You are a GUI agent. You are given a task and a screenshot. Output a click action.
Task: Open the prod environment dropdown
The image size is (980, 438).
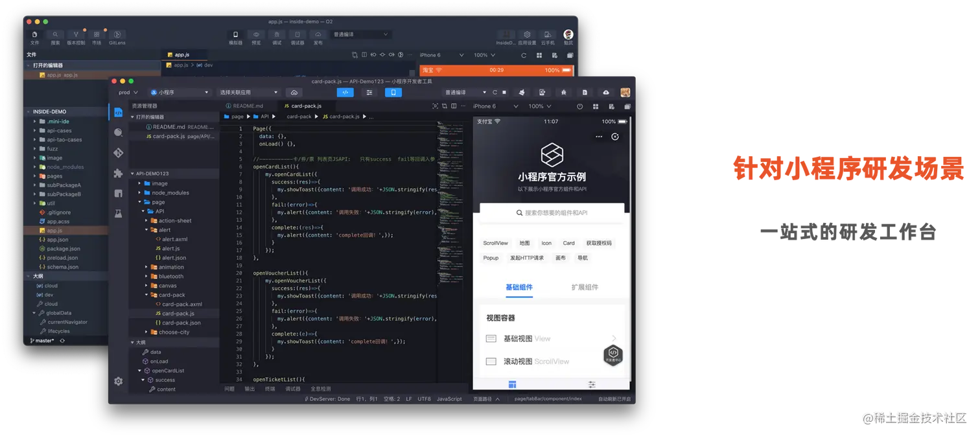(x=128, y=93)
